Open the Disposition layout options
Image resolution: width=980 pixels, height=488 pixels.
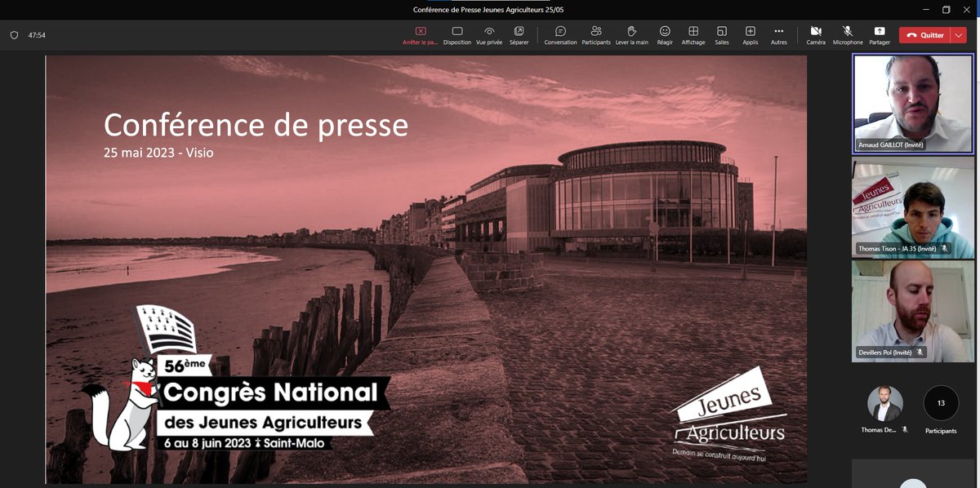(457, 34)
